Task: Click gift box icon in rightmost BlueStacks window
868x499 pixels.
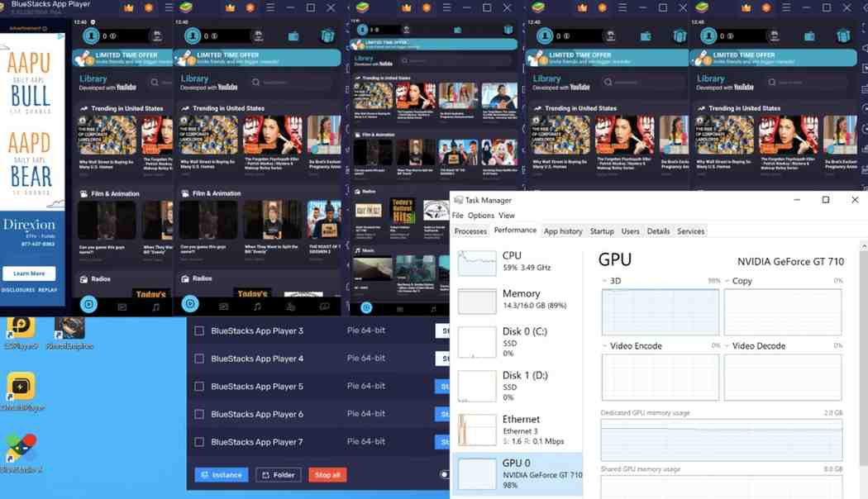Action: click(x=844, y=36)
